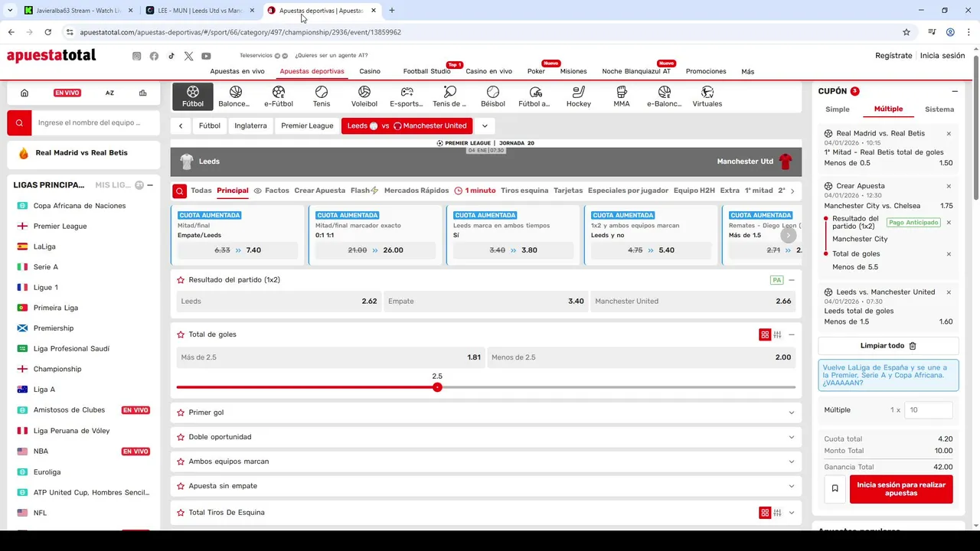The height and width of the screenshot is (551, 980).
Task: Open the X (Twitter) social icon
Action: click(x=188, y=56)
